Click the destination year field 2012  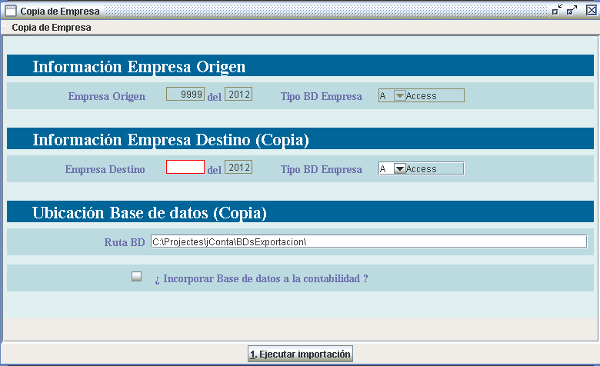coord(238,167)
